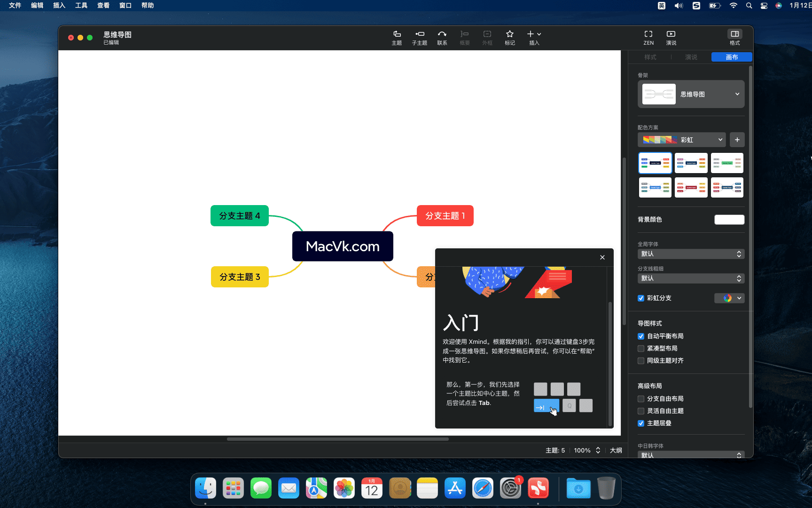The height and width of the screenshot is (508, 812).
Task: Open Launchpad from the dock
Action: [233, 488]
